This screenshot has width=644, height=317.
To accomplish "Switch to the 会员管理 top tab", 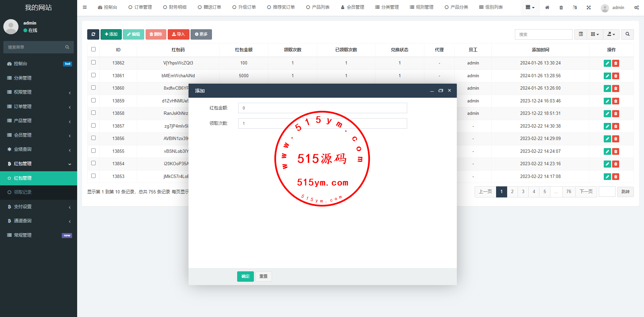I will 353,7.
